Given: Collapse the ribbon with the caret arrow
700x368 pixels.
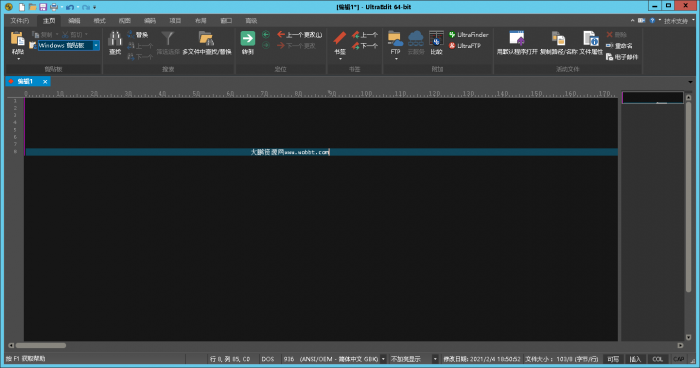Looking at the screenshot, I should point(632,21).
